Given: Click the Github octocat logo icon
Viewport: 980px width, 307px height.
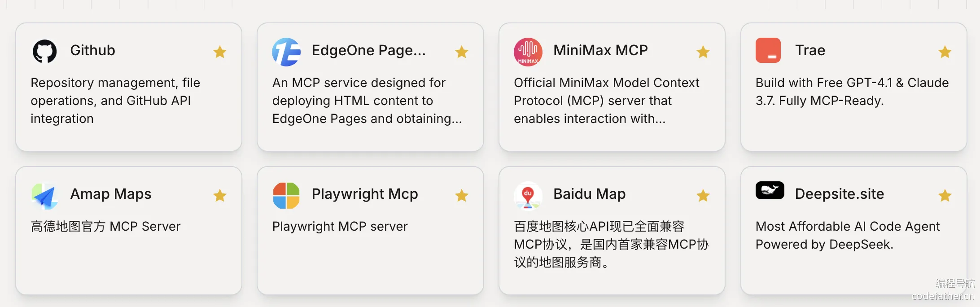Looking at the screenshot, I should [x=45, y=51].
